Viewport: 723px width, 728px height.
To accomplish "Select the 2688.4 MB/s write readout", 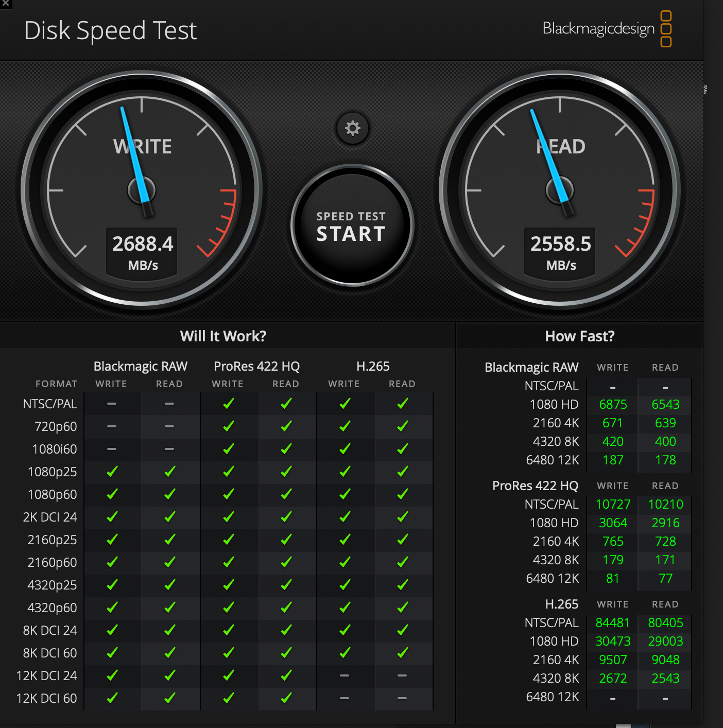I will tap(142, 252).
